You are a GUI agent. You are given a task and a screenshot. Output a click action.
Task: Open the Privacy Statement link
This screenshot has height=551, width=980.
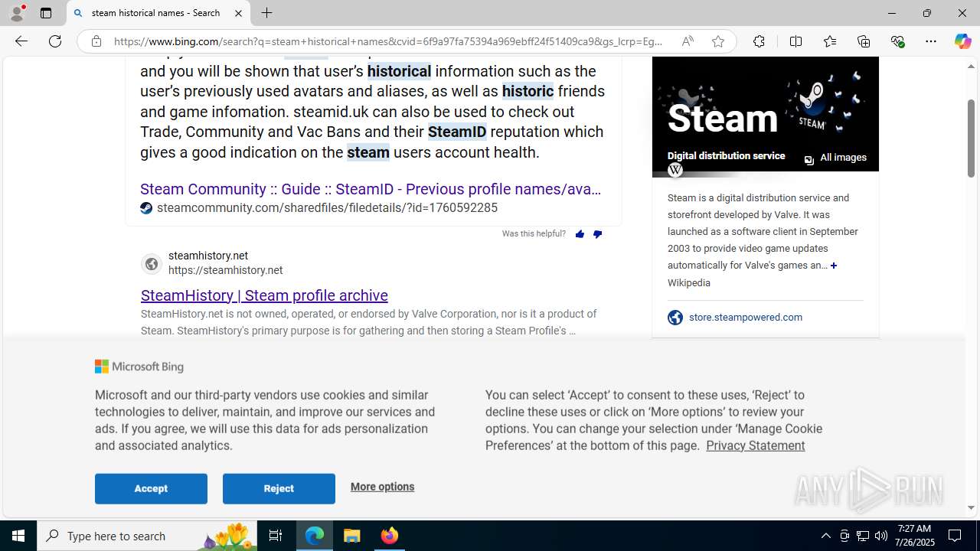(755, 445)
